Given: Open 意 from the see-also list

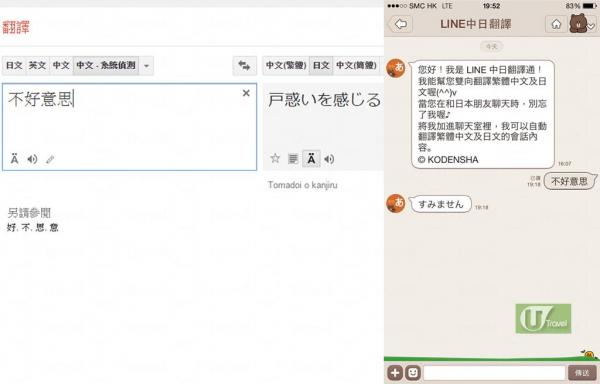Looking at the screenshot, I should coord(54,228).
